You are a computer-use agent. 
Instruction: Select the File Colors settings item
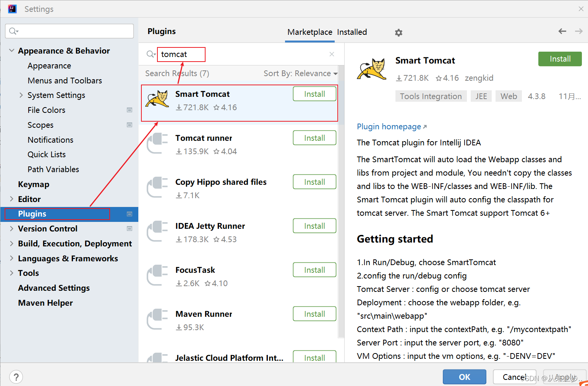[46, 110]
